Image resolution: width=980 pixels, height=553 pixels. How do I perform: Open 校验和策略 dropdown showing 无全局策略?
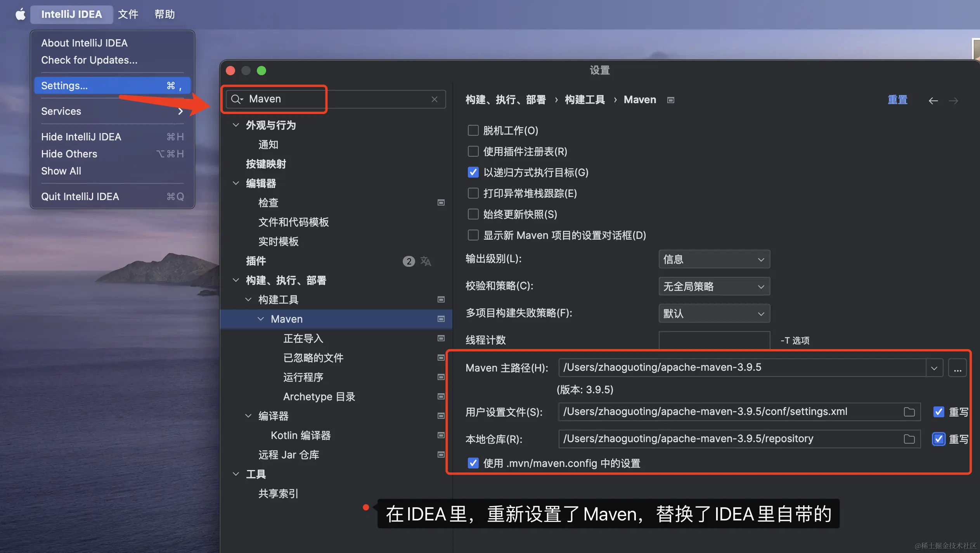(x=714, y=287)
